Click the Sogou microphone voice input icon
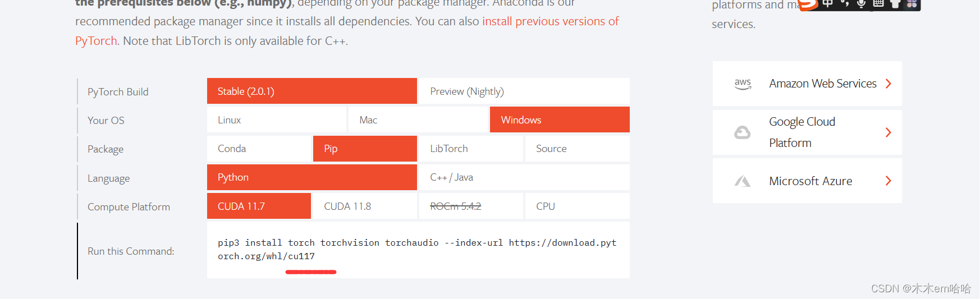Viewport: 980px width, 299px height. [862, 4]
